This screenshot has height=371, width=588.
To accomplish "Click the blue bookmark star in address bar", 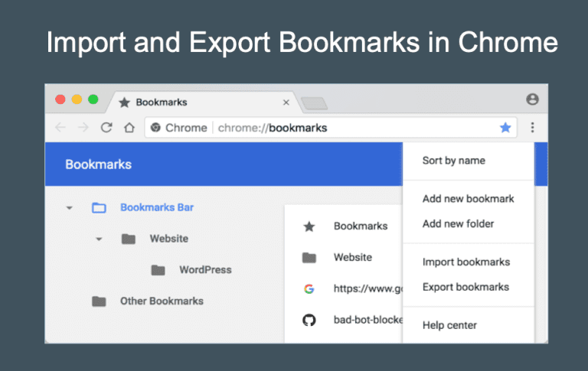I will click(505, 128).
